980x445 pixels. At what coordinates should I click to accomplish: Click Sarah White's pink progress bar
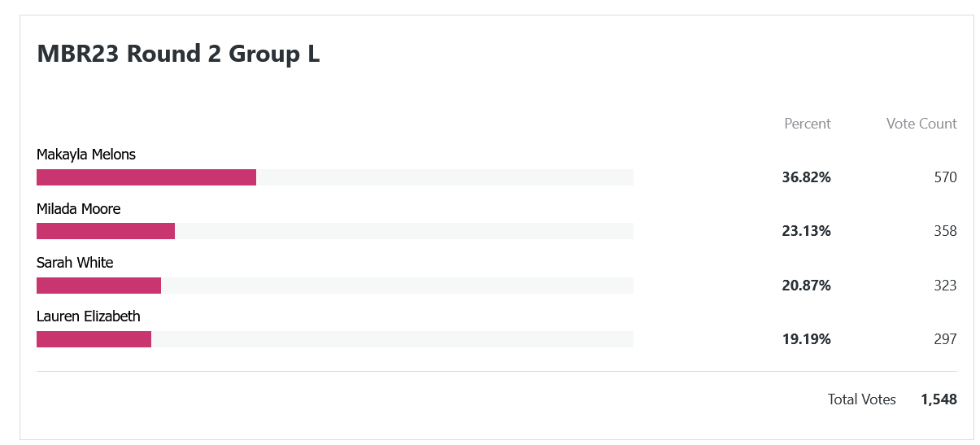coord(98,286)
